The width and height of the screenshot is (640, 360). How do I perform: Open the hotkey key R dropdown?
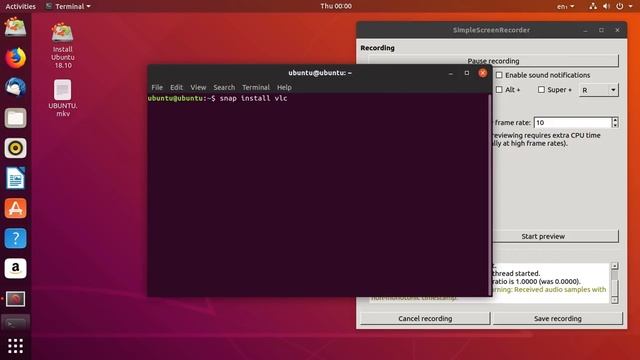(x=598, y=90)
